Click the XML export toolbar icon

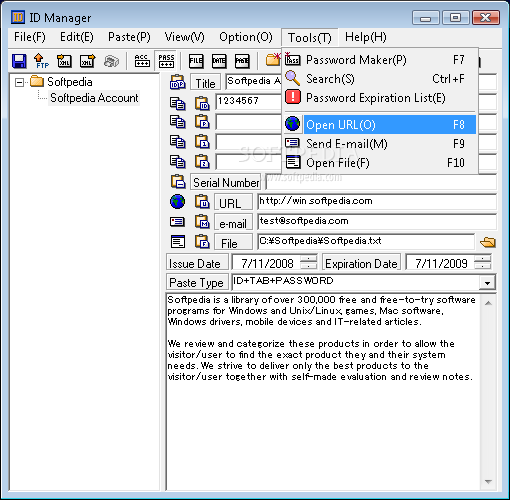(x=88, y=61)
